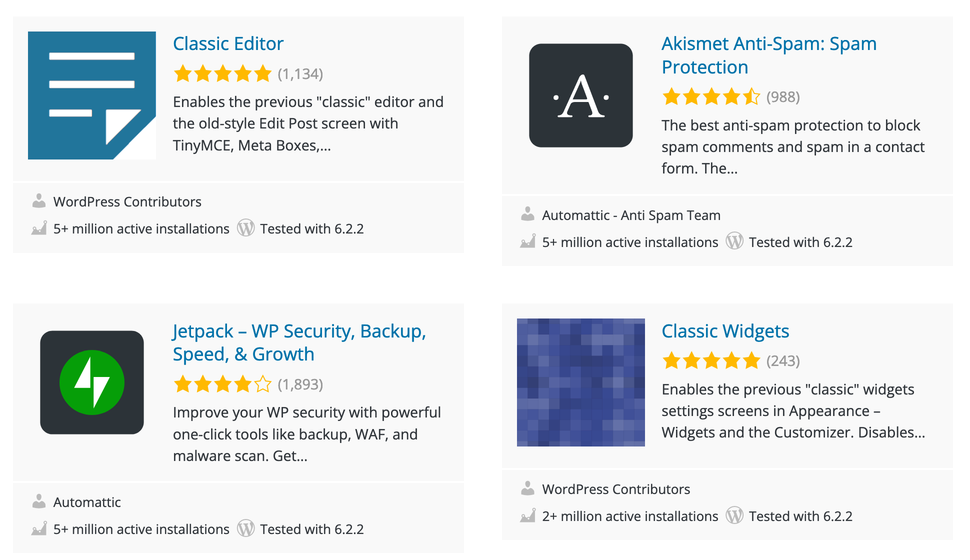This screenshot has width=970, height=560.
Task: Click the author icon beside WordPress Contributors for Classic Editor
Action: tap(38, 201)
